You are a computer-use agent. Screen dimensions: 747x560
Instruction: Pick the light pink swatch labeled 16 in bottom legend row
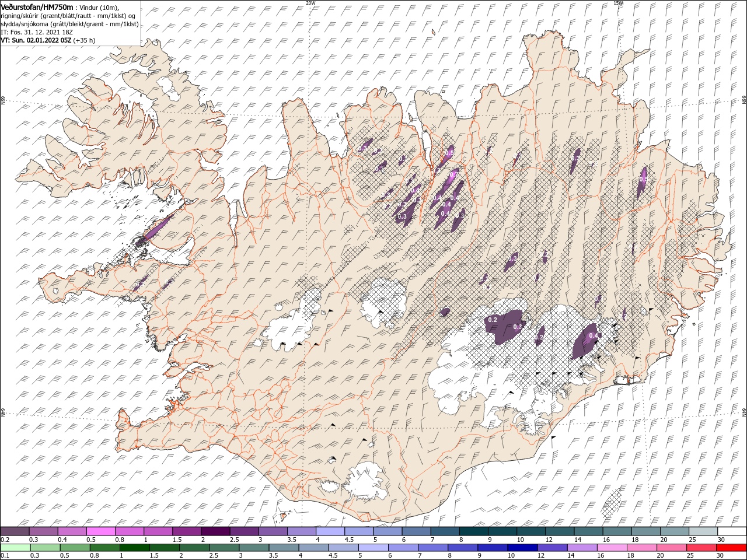[612, 547]
